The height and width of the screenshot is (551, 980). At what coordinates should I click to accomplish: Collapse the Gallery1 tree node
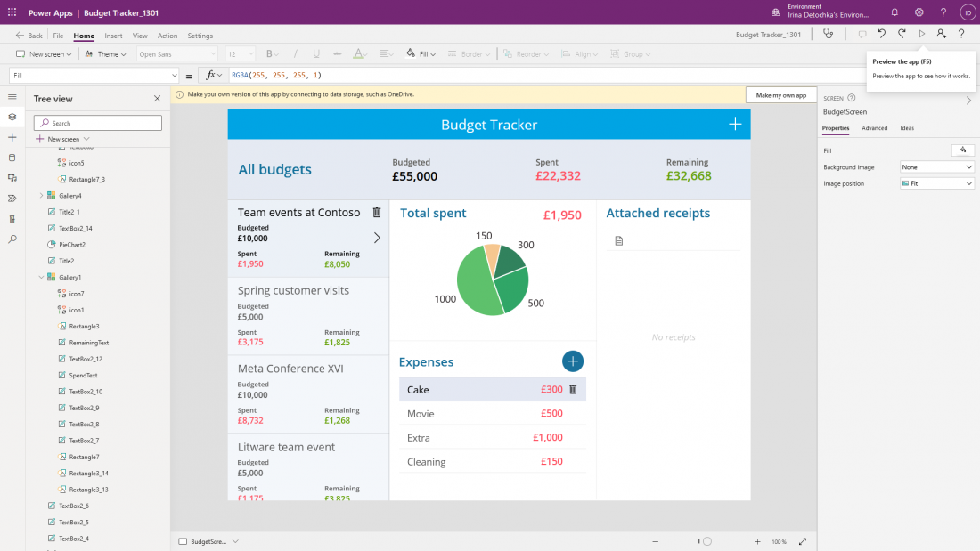41,278
